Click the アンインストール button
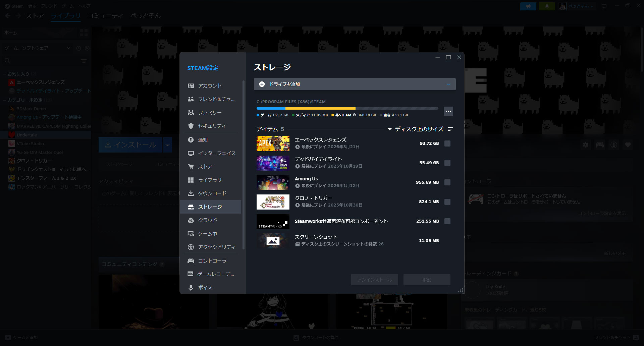644x346 pixels. pyautogui.click(x=374, y=280)
